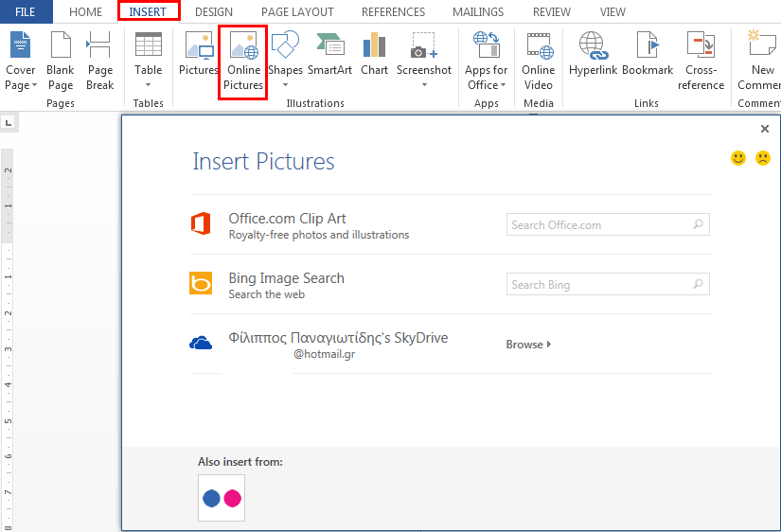Send a smile feedback face
The image size is (781, 532).
click(x=738, y=158)
